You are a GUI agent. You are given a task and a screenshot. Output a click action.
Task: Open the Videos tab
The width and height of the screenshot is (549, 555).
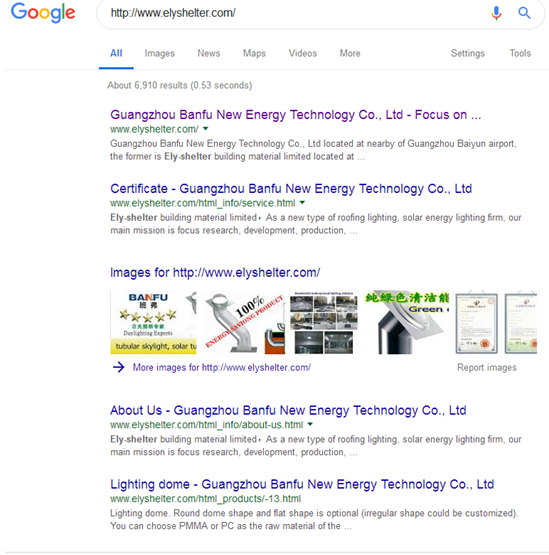coord(303,53)
